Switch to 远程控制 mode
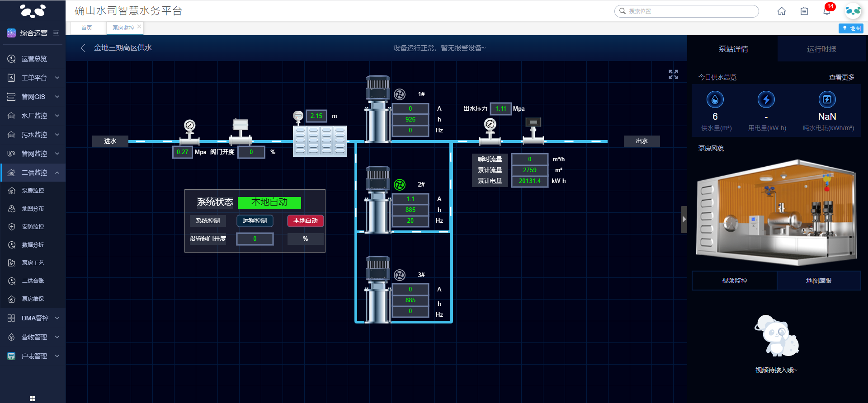Viewport: 868px width, 403px height. (x=255, y=220)
